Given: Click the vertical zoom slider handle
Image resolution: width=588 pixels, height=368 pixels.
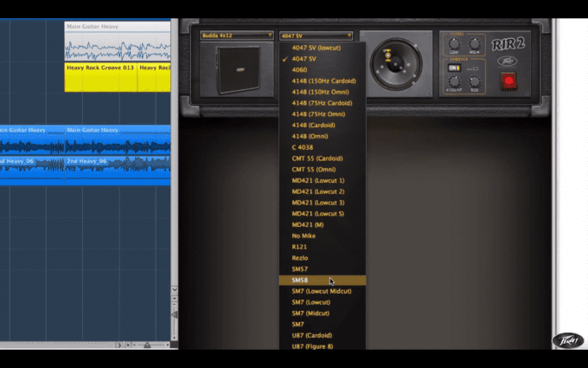Looking at the screenshot, I should tap(174, 315).
